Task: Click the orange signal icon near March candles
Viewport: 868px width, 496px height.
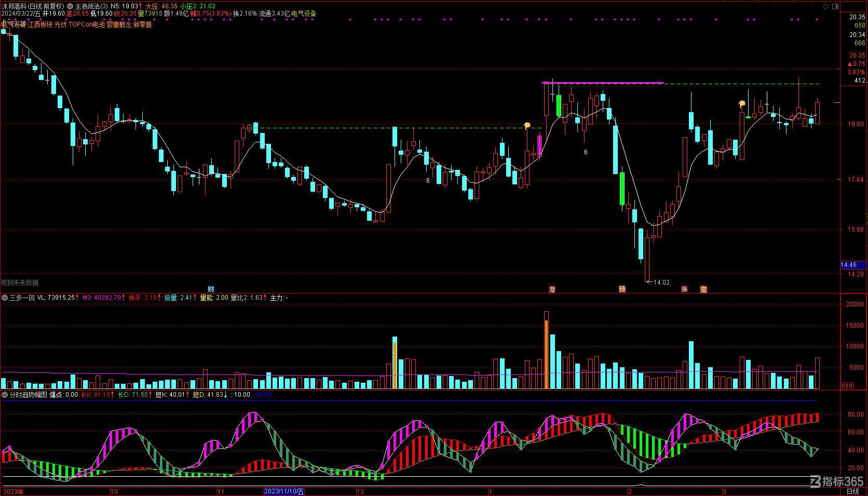Action: (742, 104)
